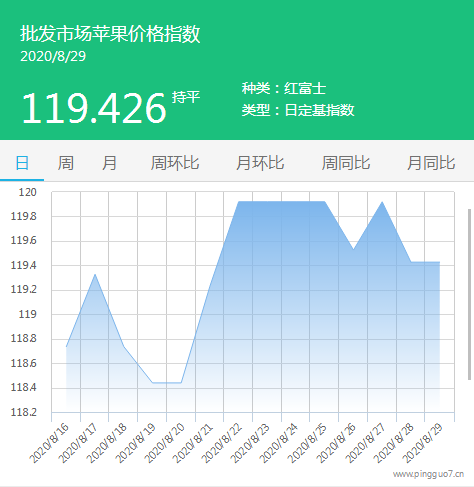Select the 日 daily tab
This screenshot has width=474, height=487.
(22, 163)
